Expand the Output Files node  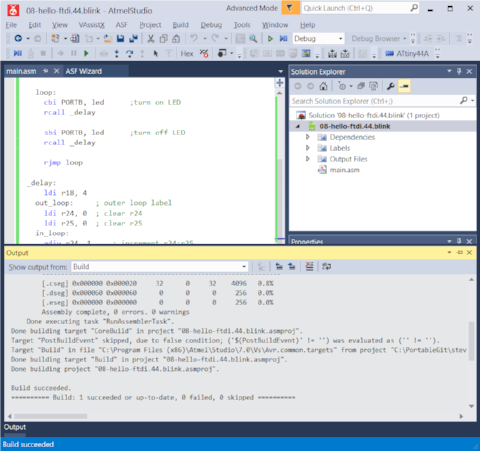pyautogui.click(x=308, y=159)
